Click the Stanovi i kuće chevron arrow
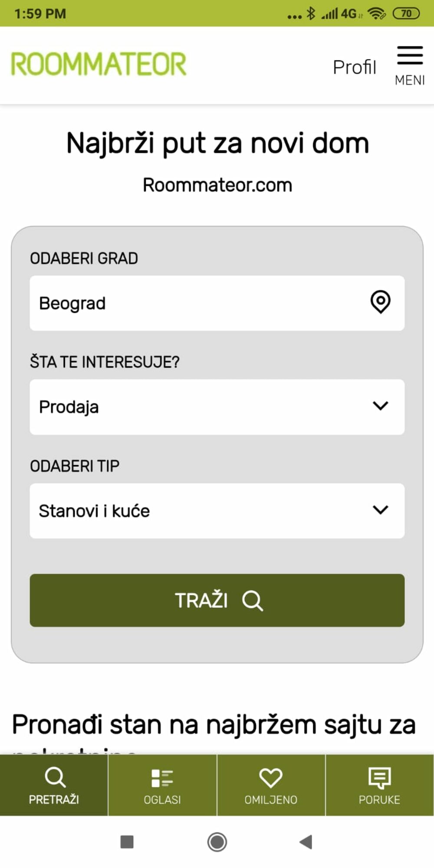The height and width of the screenshot is (868, 434). click(x=380, y=510)
